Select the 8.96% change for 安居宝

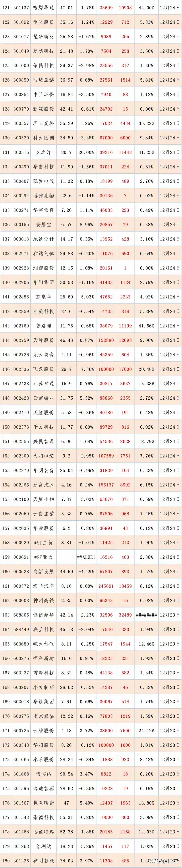pyautogui.click(x=86, y=224)
